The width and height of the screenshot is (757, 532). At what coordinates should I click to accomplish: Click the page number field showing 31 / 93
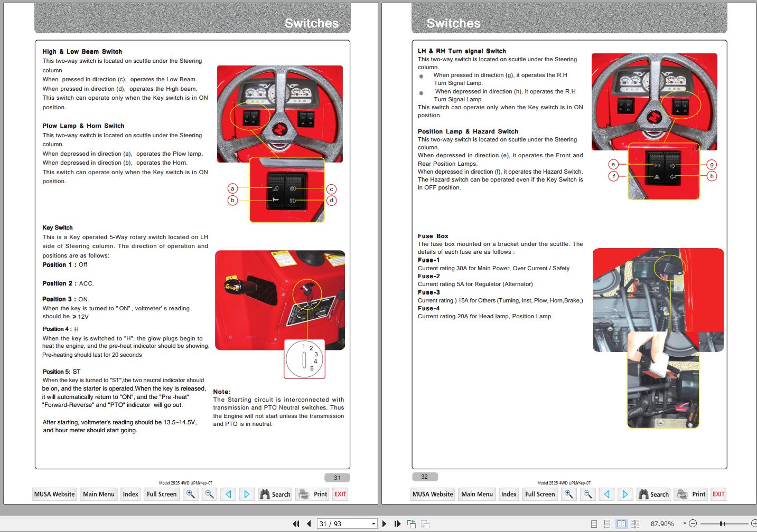point(343,524)
